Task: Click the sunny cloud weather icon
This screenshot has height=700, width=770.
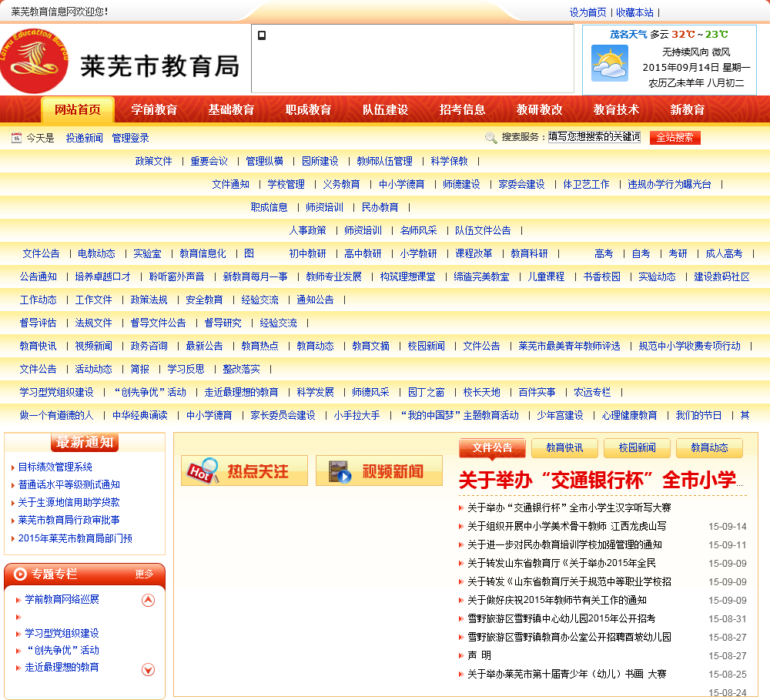Action: (609, 63)
